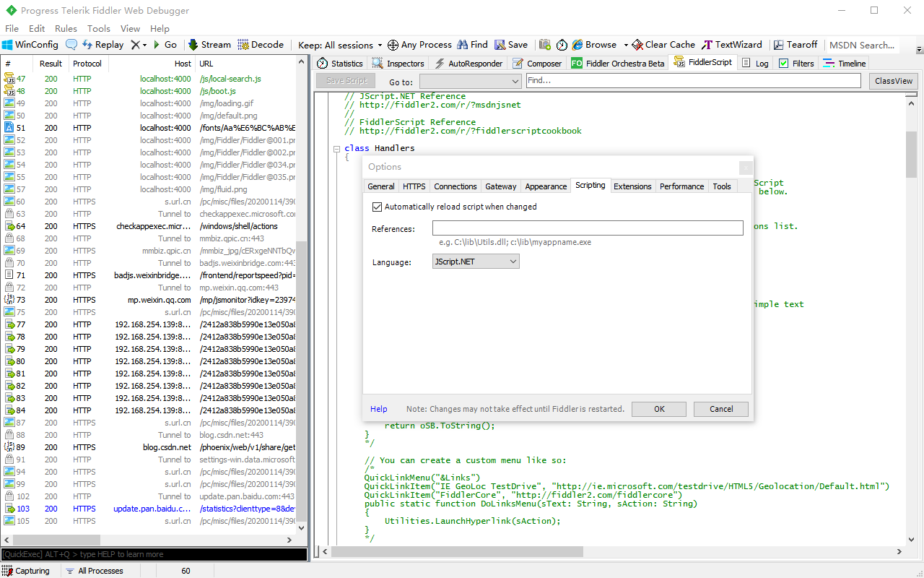
Task: Select the Performance tab in Options
Action: click(x=681, y=186)
